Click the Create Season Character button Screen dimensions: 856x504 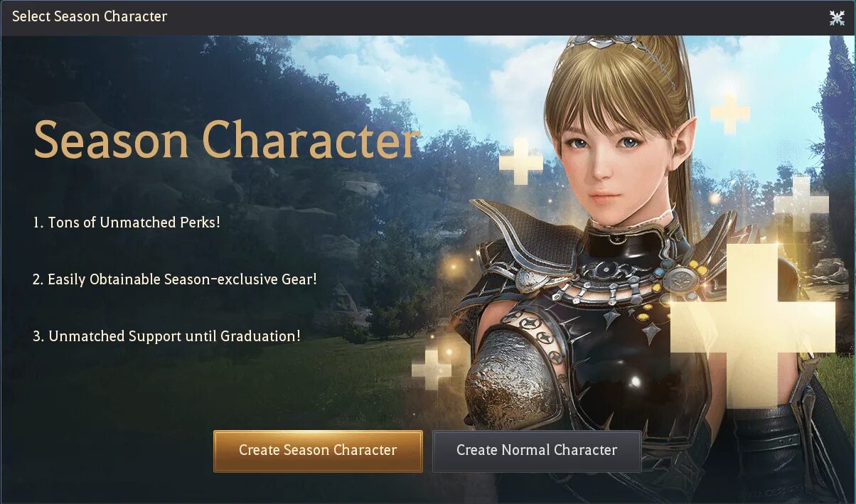pyautogui.click(x=318, y=451)
